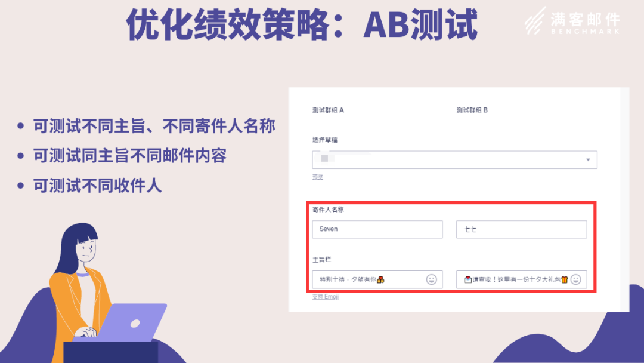644x363 pixels.
Task: Open the draft selection combo box
Action: point(454,160)
